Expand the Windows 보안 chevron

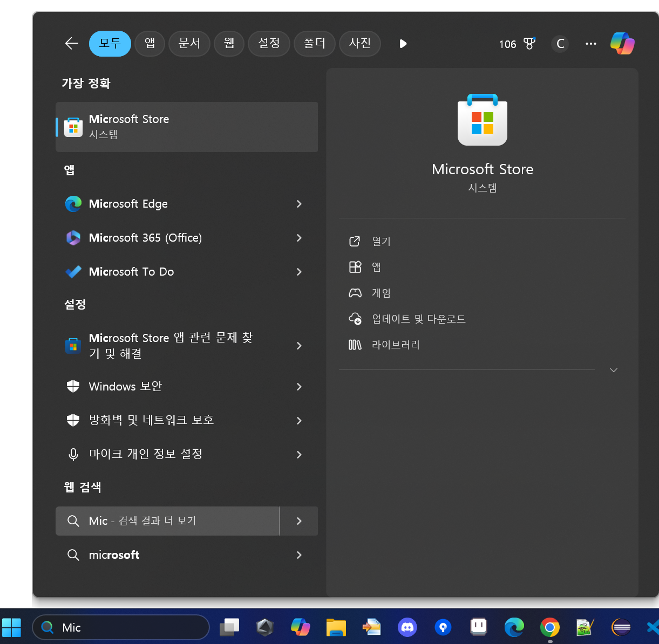pos(299,387)
